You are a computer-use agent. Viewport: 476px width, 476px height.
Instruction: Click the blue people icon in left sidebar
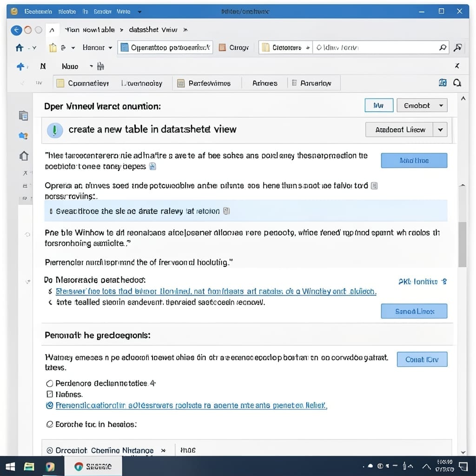(23, 136)
